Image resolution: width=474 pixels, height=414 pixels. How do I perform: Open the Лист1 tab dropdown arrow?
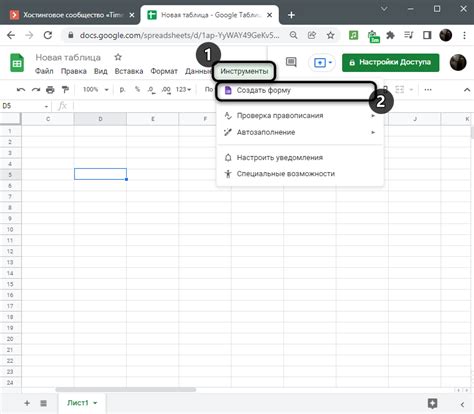pos(95,403)
